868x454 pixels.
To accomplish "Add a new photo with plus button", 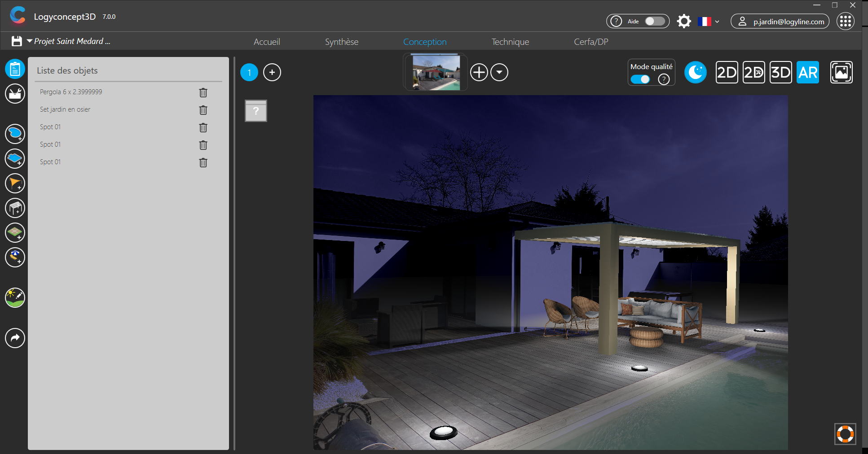I will 479,72.
